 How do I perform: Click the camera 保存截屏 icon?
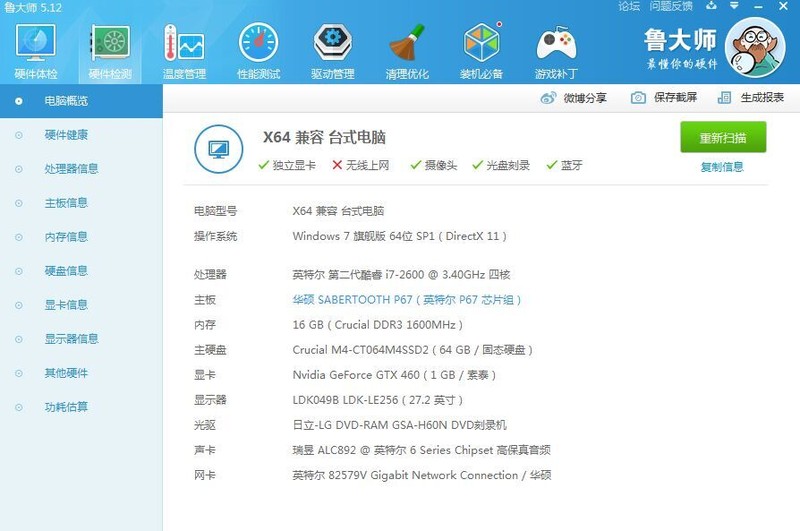pyautogui.click(x=638, y=97)
